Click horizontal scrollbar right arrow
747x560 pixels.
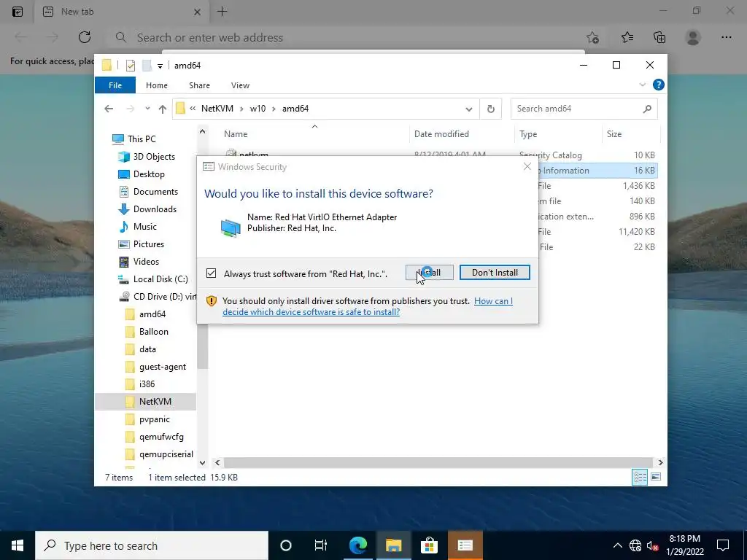tap(660, 462)
